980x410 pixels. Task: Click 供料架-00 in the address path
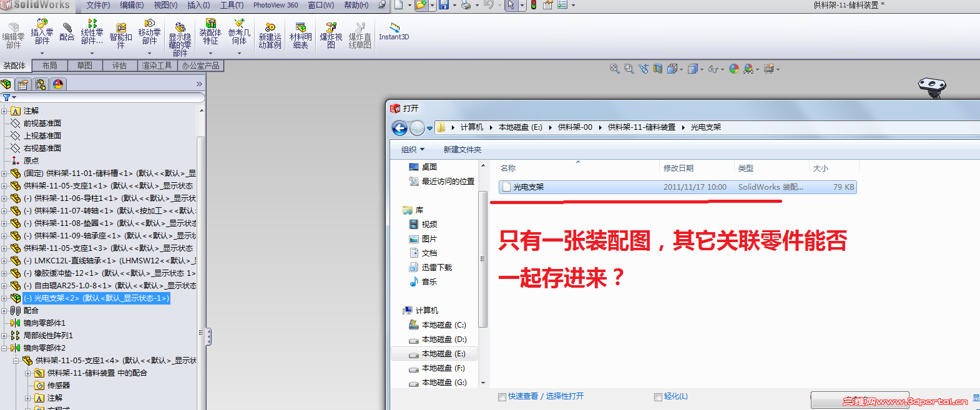click(x=575, y=127)
